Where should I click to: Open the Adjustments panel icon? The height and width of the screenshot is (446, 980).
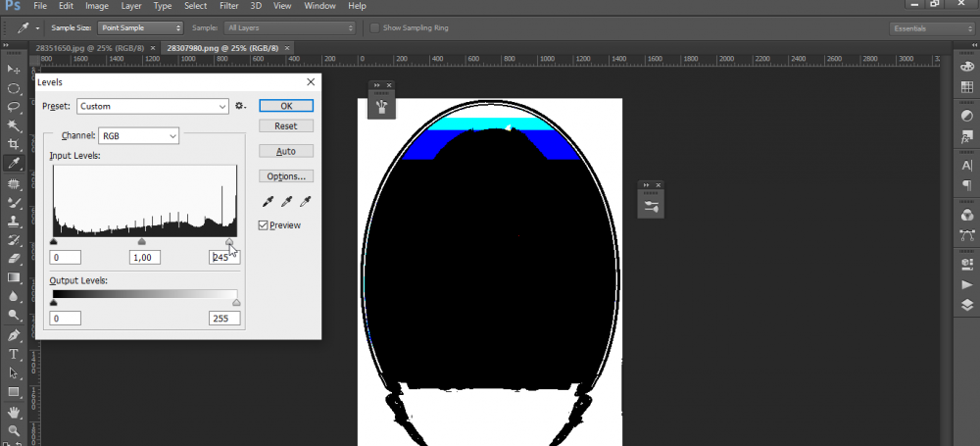[967, 117]
